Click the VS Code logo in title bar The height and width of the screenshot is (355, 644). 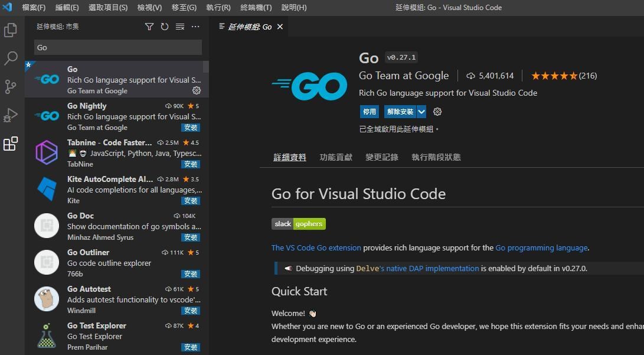8,7
